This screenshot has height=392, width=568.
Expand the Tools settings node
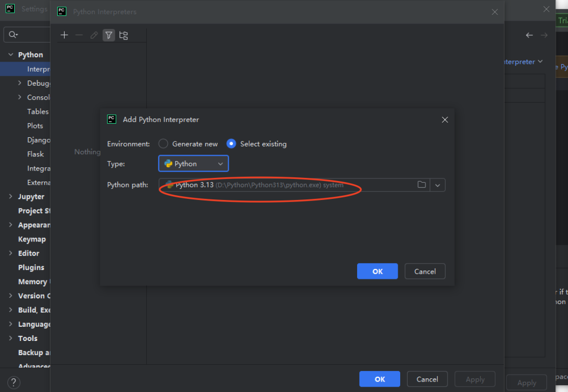(11, 338)
